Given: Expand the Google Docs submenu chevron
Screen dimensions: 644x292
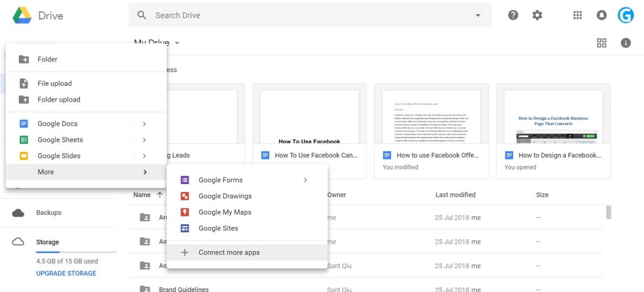Looking at the screenshot, I should (x=144, y=124).
